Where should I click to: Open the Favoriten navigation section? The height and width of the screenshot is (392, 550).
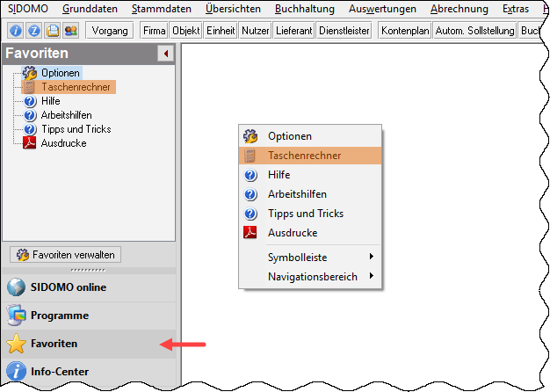89,343
